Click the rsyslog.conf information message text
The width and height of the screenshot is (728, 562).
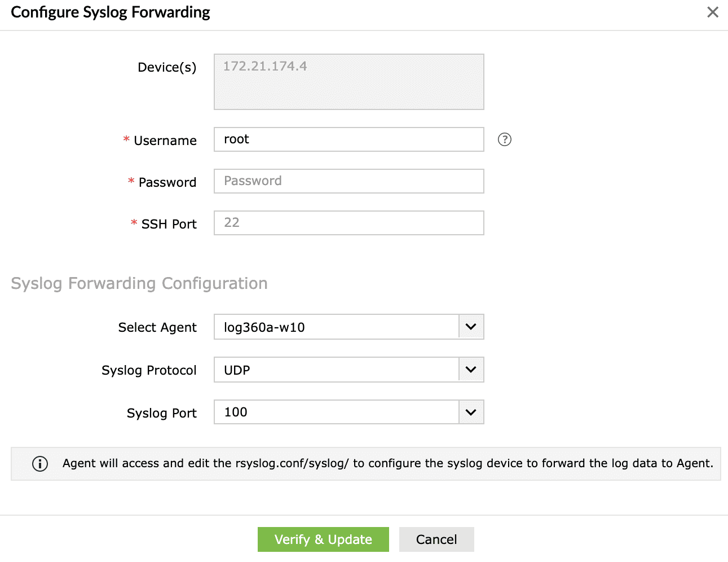[x=387, y=463]
